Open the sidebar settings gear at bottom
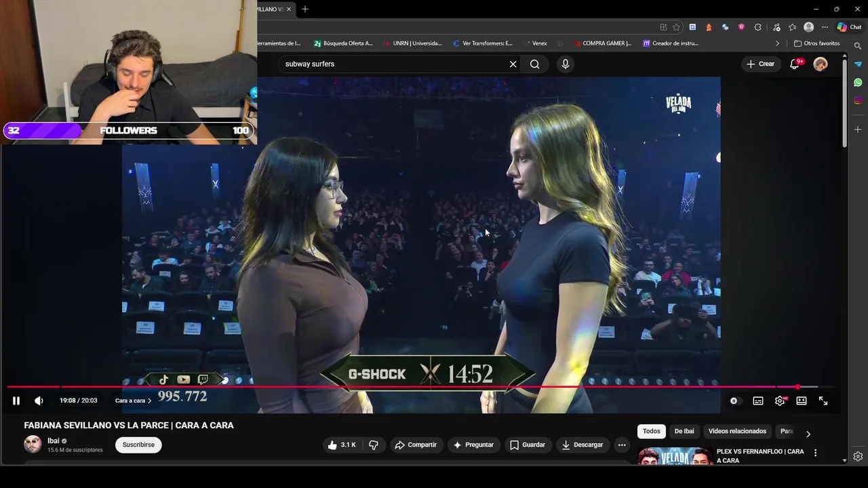 (858, 456)
